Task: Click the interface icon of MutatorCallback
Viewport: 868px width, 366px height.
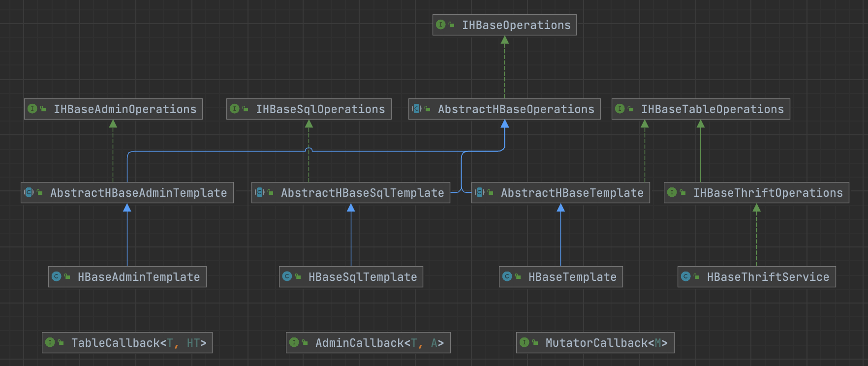Action: click(x=525, y=342)
